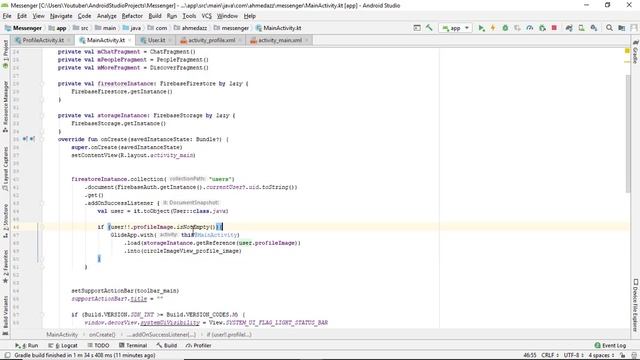Viewport: 640px width, 360px height.
Task: Open the Refactor menu
Action: click(132, 16)
